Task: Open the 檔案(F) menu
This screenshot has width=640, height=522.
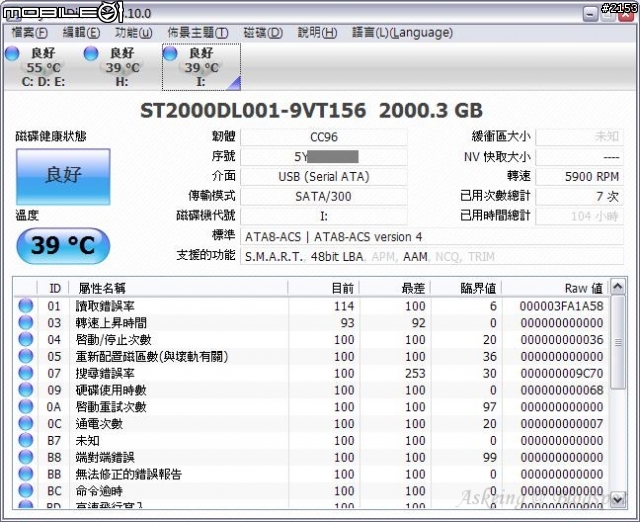Action: pyautogui.click(x=30, y=33)
